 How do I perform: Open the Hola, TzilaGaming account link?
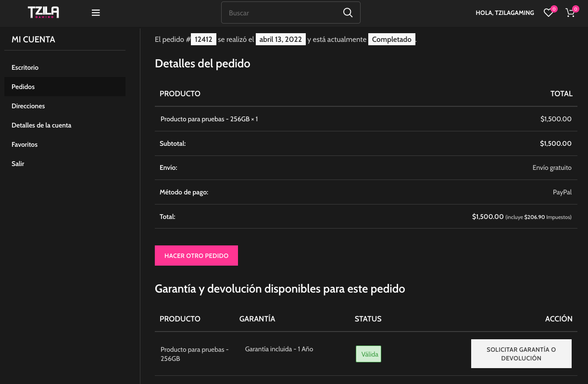504,13
